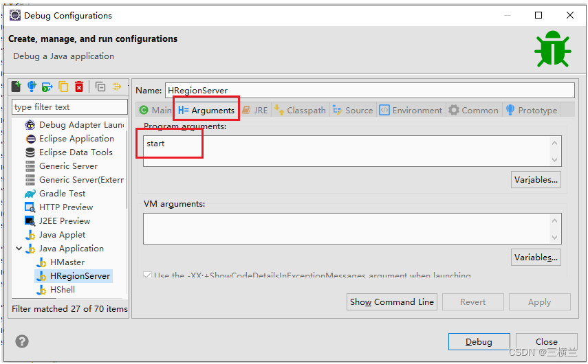The image size is (588, 364).
Task: Click the Name field containing HRegionServer
Action: click(369, 91)
